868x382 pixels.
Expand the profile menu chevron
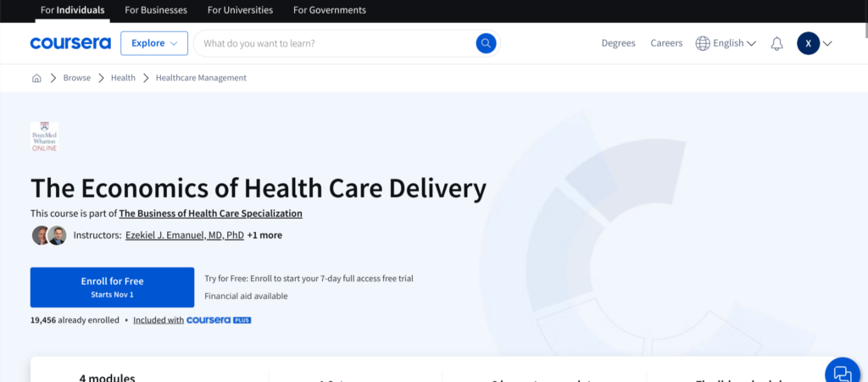[828, 43]
